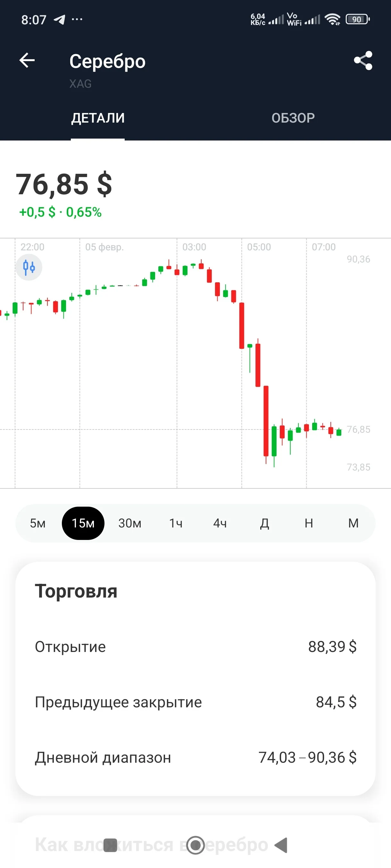Switch to the ОБЗОР tab
The width and height of the screenshot is (391, 868).
tap(293, 118)
